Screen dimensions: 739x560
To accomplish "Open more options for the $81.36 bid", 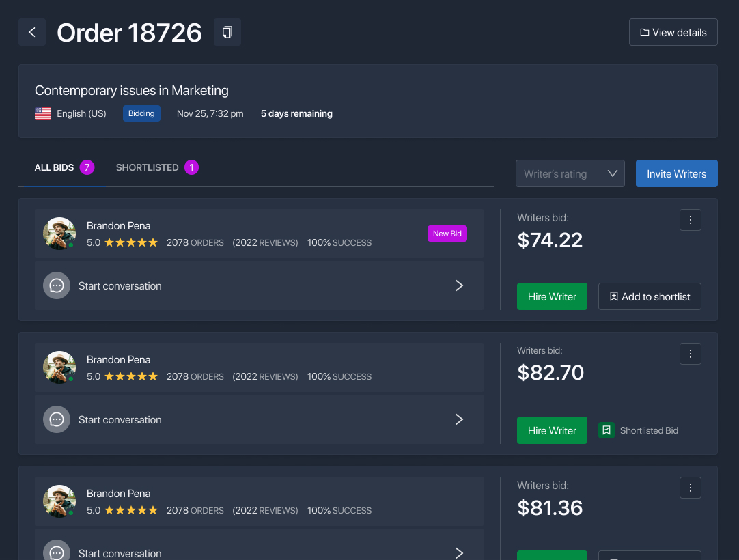I will click(690, 488).
